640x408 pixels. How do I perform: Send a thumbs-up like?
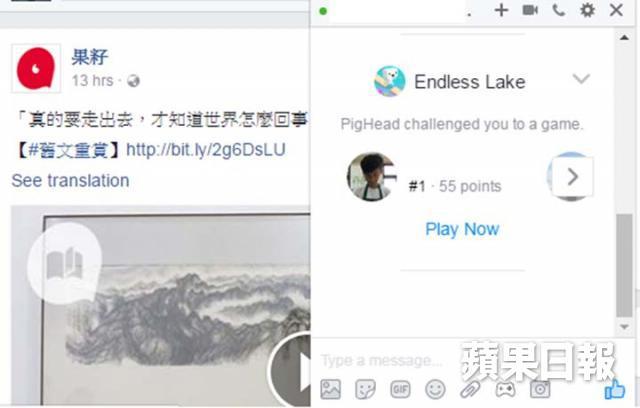(x=614, y=389)
